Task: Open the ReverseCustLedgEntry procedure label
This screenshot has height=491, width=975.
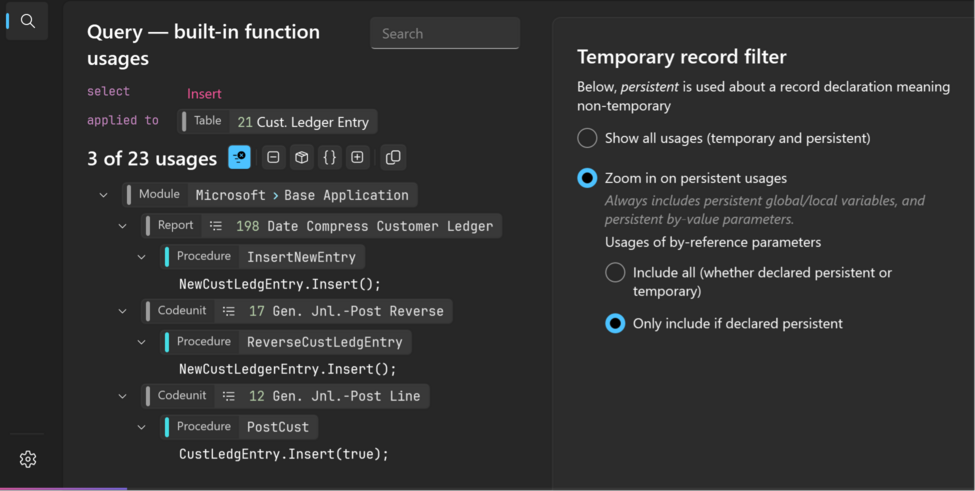Action: (286, 342)
